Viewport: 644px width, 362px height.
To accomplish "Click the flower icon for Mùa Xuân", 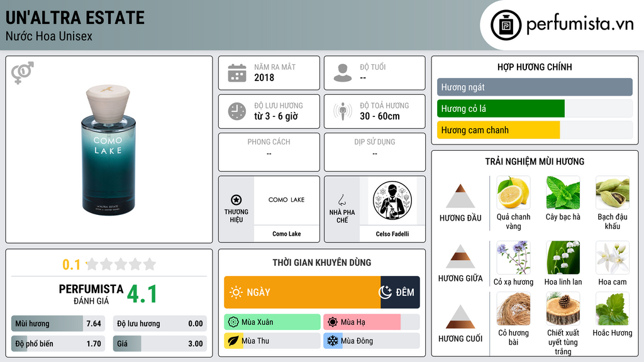I will coord(233,322).
